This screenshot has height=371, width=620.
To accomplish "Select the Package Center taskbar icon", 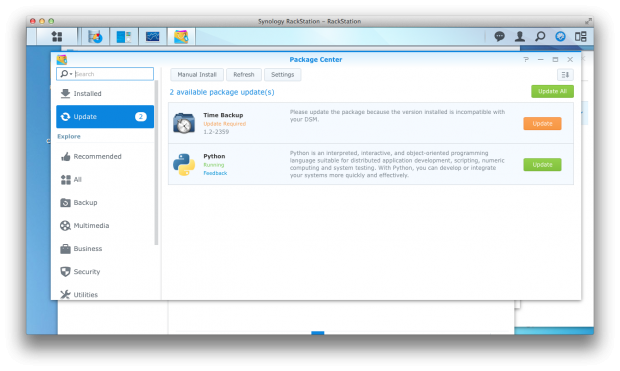I will [x=181, y=37].
